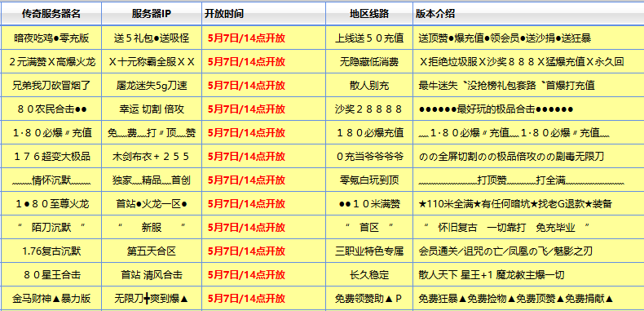
Task: Open server 情怀沉默
Action: tap(51, 180)
